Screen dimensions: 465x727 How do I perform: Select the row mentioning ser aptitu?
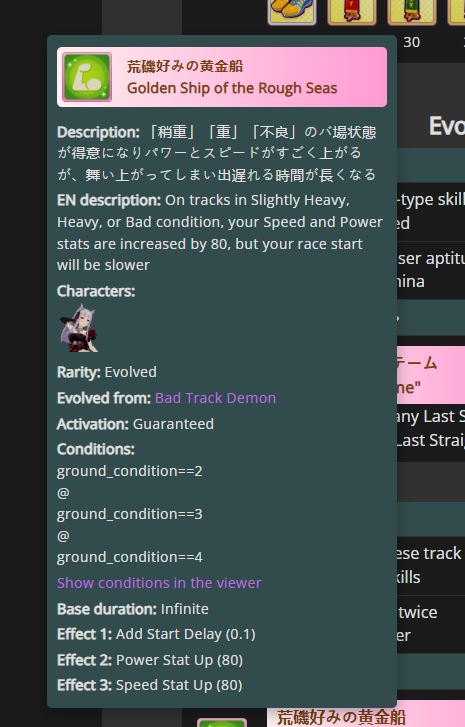tap(431, 270)
